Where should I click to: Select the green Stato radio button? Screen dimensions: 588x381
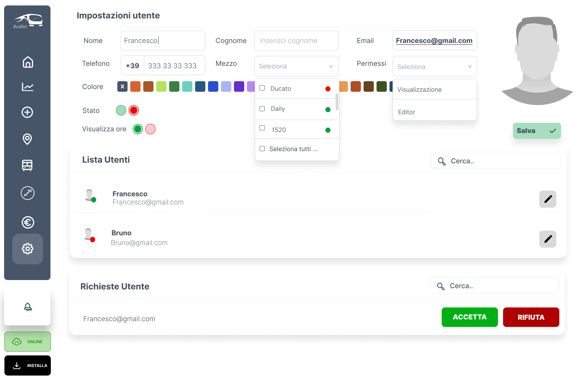121,110
